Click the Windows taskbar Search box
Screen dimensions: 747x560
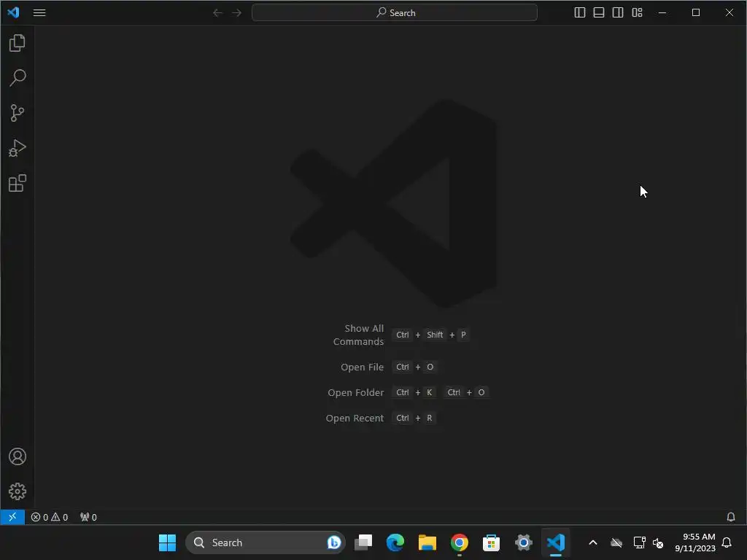pos(266,542)
